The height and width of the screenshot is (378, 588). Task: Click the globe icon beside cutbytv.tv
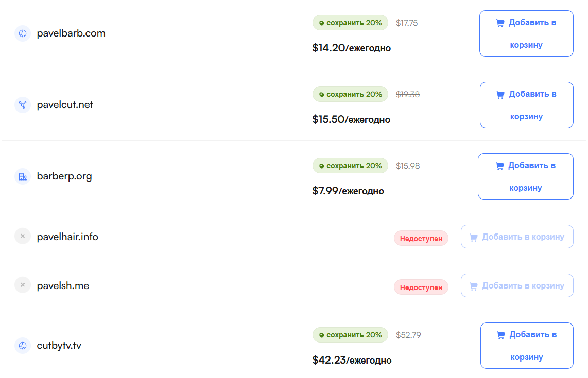pyautogui.click(x=23, y=346)
